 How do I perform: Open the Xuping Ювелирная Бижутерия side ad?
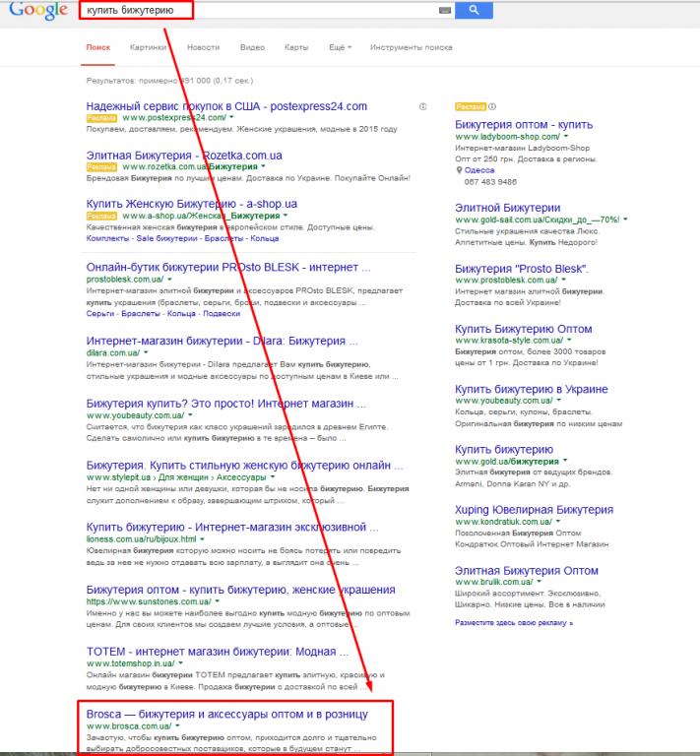click(535, 510)
